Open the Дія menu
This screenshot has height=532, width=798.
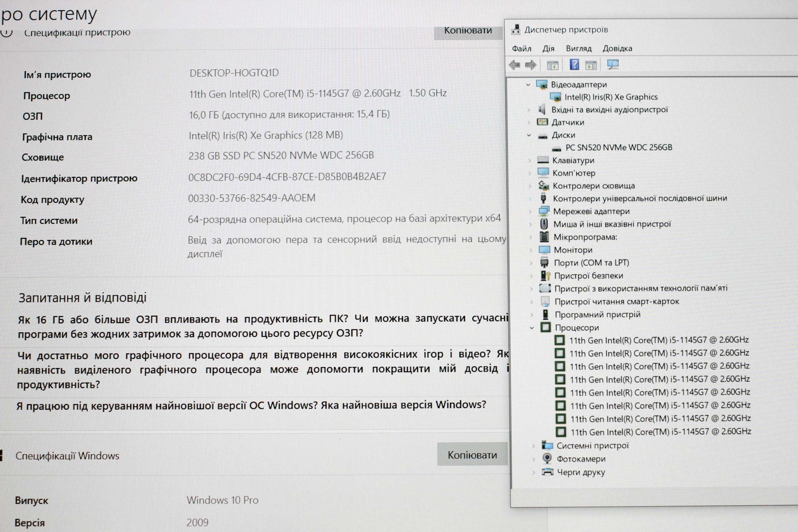pos(548,49)
